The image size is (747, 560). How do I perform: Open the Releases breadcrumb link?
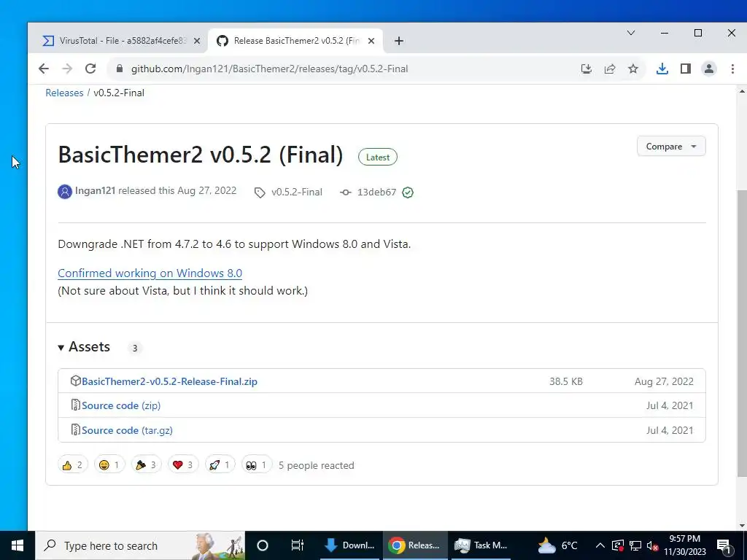(x=64, y=93)
